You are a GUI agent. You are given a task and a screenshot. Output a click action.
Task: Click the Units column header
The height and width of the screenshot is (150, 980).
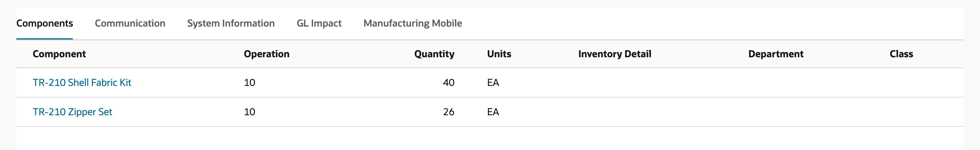coord(499,54)
